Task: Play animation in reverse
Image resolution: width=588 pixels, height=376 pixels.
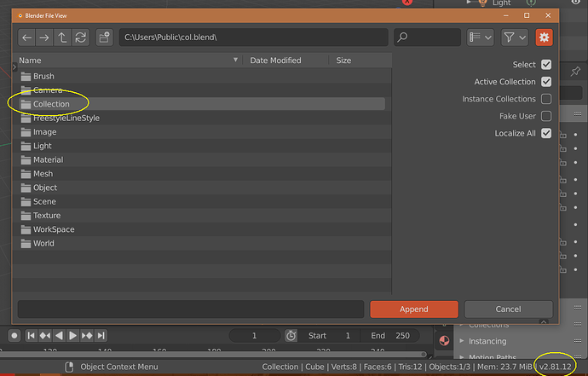Action: (59, 335)
